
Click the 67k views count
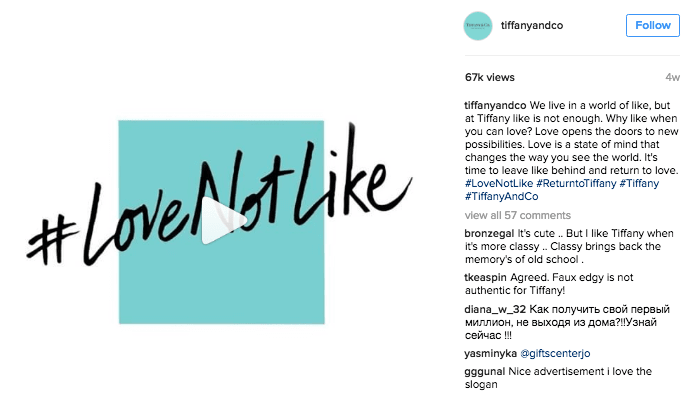tap(490, 77)
